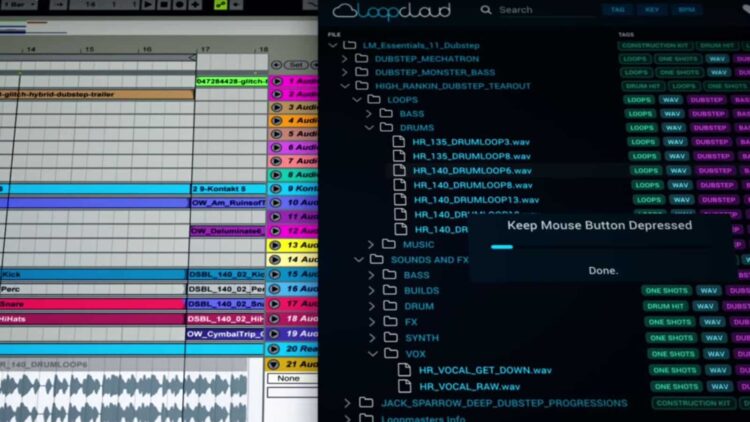Fold track 21 Audio in Ableton
Screen dimensions: 750x422
tap(274, 364)
